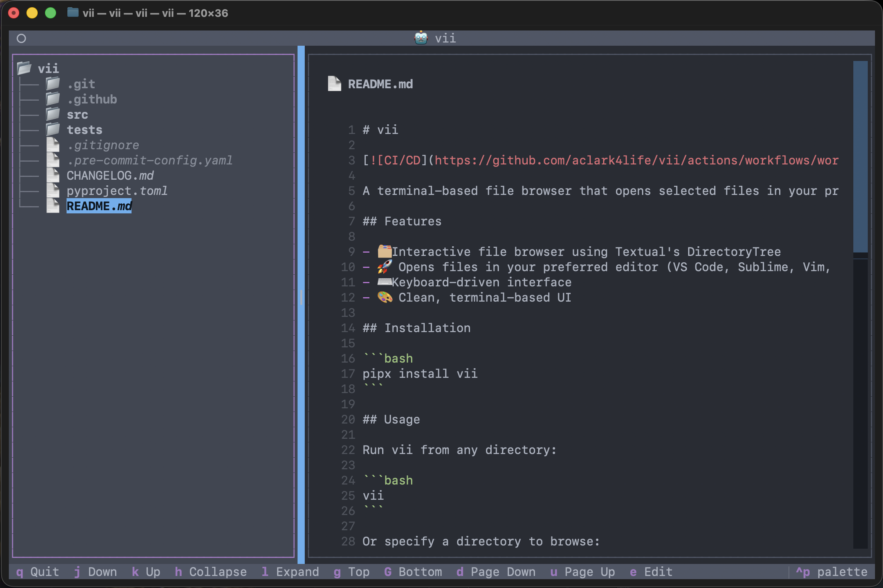Click the .github folder icon
The image size is (883, 588).
click(x=53, y=99)
